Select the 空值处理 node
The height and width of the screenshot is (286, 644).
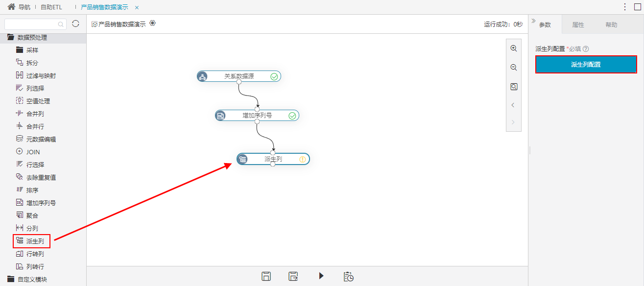coord(33,101)
